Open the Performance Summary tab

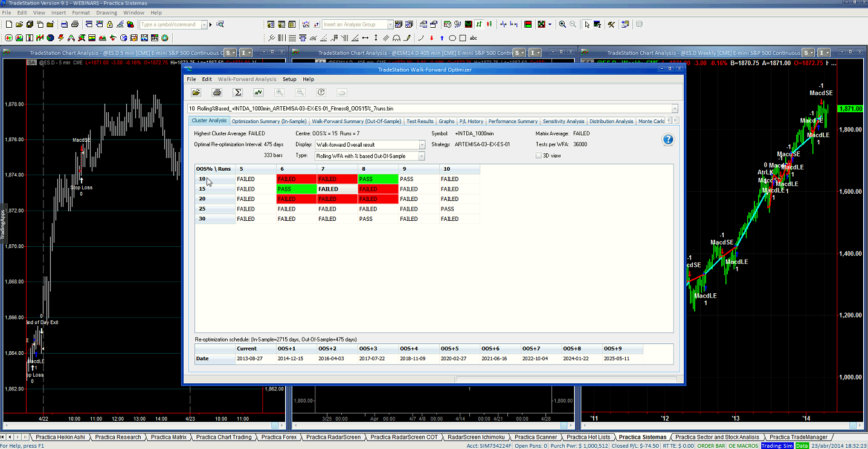point(513,121)
